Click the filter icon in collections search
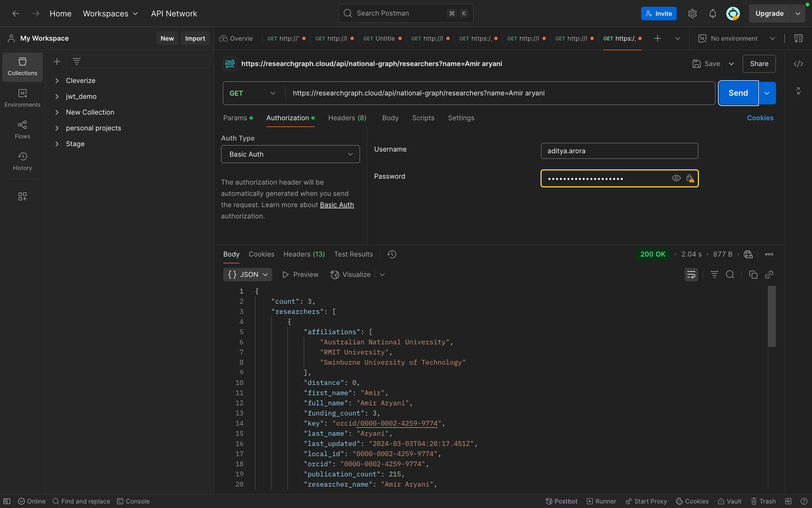812x508 pixels. tap(76, 61)
